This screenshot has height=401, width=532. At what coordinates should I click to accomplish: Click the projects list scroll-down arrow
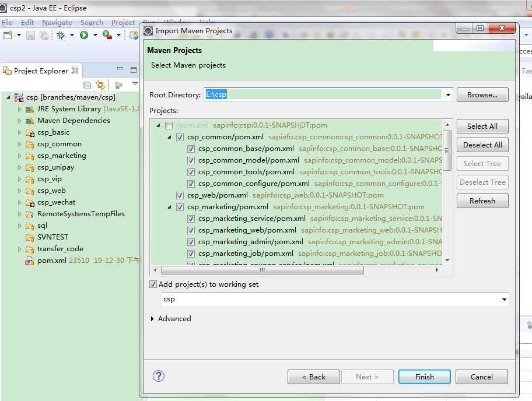click(x=447, y=261)
